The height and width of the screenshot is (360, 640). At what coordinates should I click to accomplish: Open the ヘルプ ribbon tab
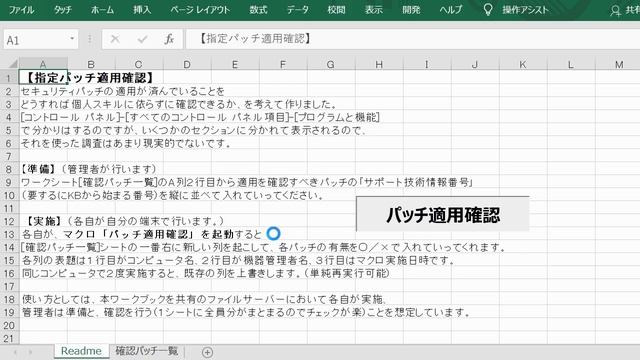point(451,10)
